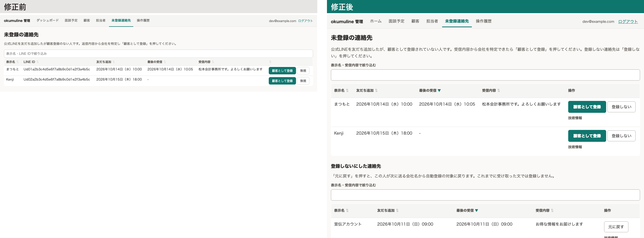Expand 技術情報 for まつもと in 修正後
Viewport: 644px width, 238px height.
coord(575,118)
